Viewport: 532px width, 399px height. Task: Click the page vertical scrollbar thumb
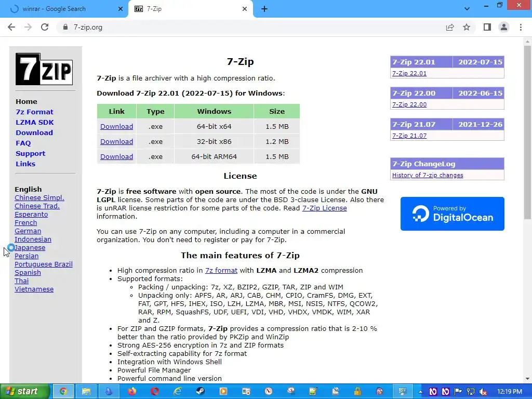point(527,132)
